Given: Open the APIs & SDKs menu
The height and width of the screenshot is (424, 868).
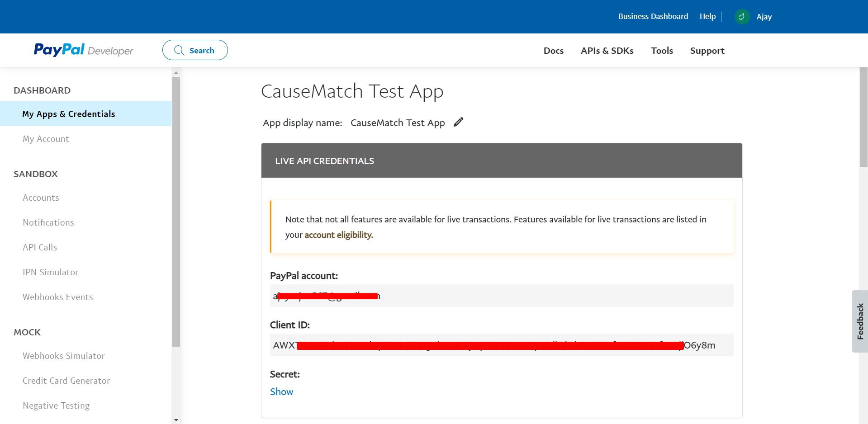Looking at the screenshot, I should coord(607,51).
